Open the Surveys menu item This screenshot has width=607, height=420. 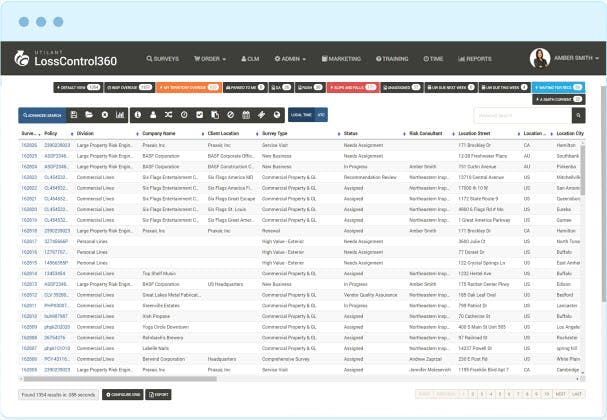pos(163,59)
